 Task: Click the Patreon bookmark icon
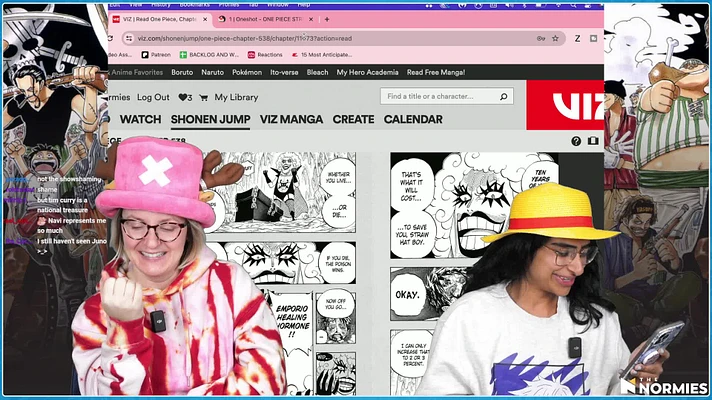click(x=145, y=55)
